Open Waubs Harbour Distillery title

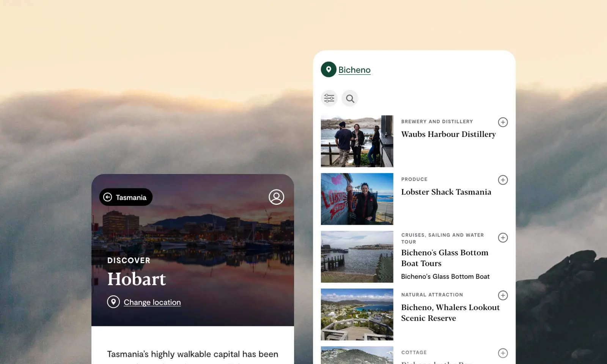tap(448, 134)
